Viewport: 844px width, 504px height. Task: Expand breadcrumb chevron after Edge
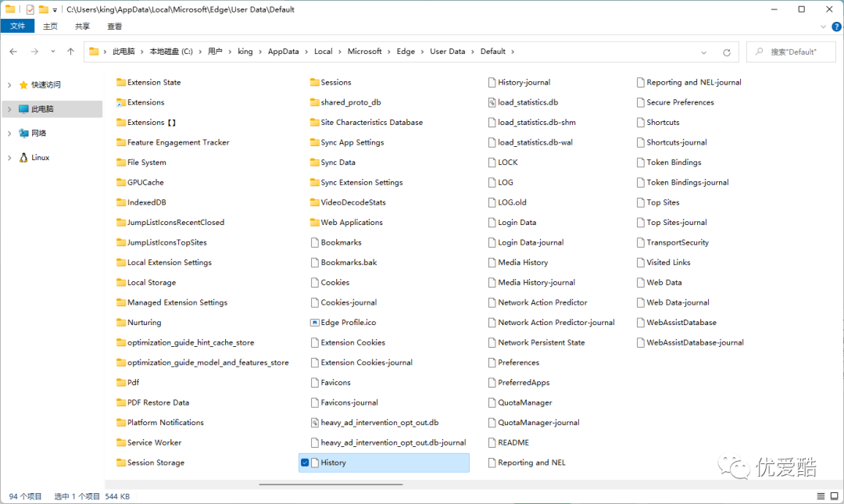point(423,52)
